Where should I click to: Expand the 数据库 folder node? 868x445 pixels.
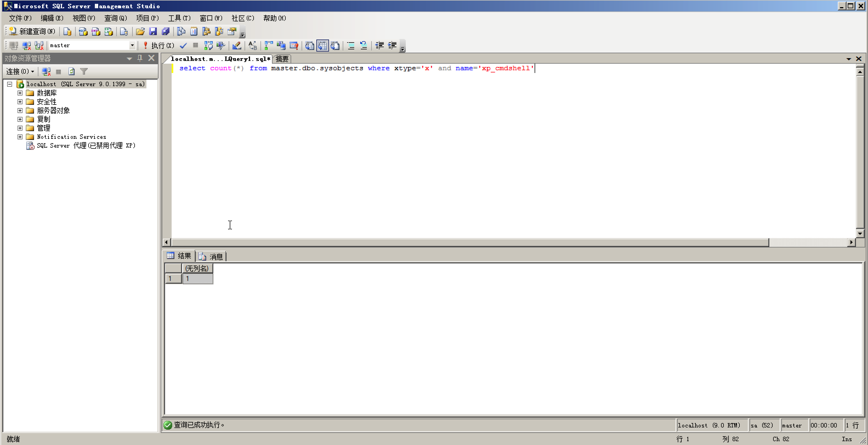(20, 93)
